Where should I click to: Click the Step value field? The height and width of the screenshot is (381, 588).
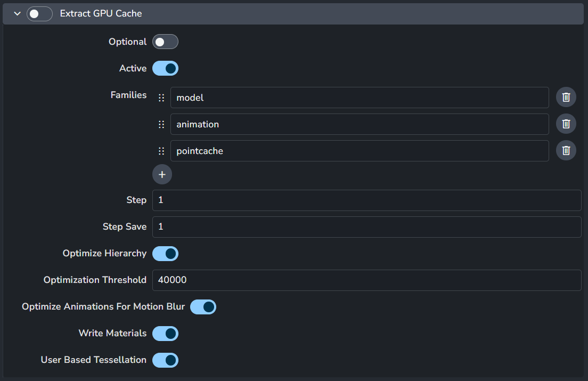(366, 200)
